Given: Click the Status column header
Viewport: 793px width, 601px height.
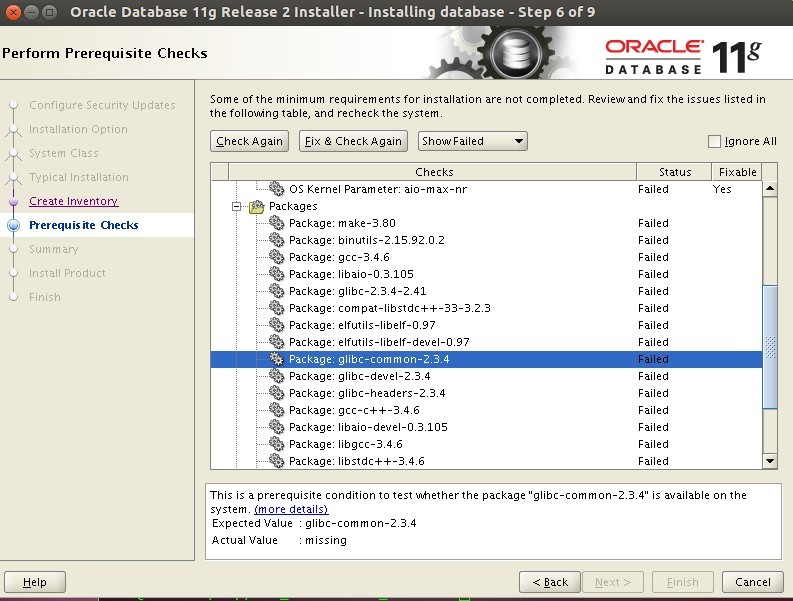Looking at the screenshot, I should (x=675, y=172).
